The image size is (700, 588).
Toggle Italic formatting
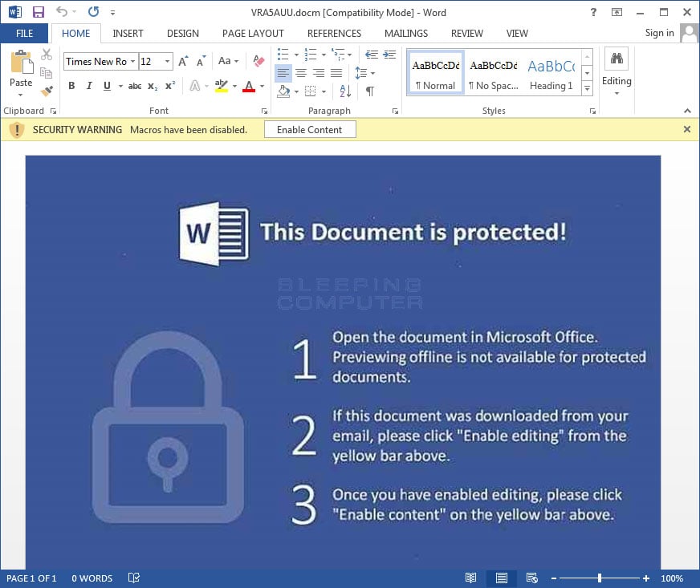[x=89, y=86]
